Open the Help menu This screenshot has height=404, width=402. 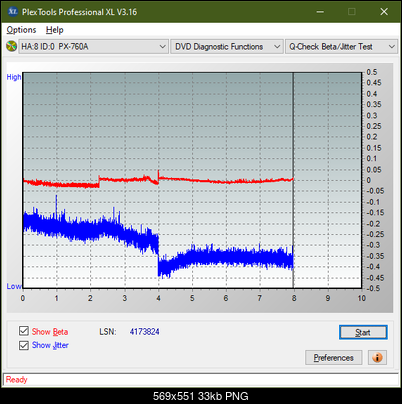pyautogui.click(x=55, y=30)
